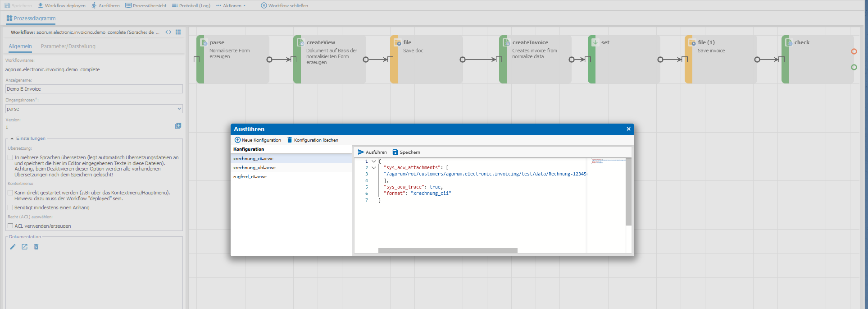The image size is (868, 309).
Task: Click the Ausführen play button in the dialog
Action: tap(372, 152)
